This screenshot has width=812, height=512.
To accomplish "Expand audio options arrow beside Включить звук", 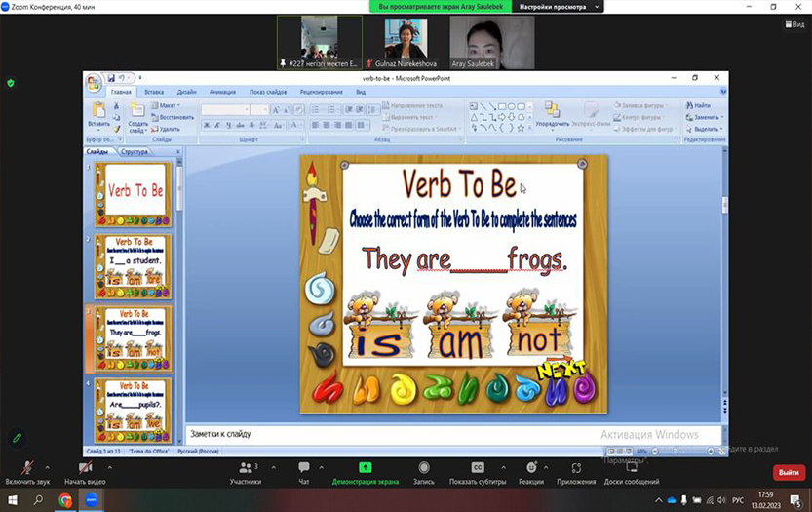I will point(46,465).
